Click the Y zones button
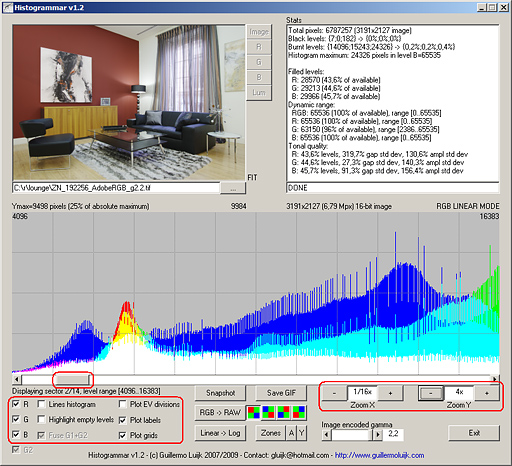 [301, 433]
